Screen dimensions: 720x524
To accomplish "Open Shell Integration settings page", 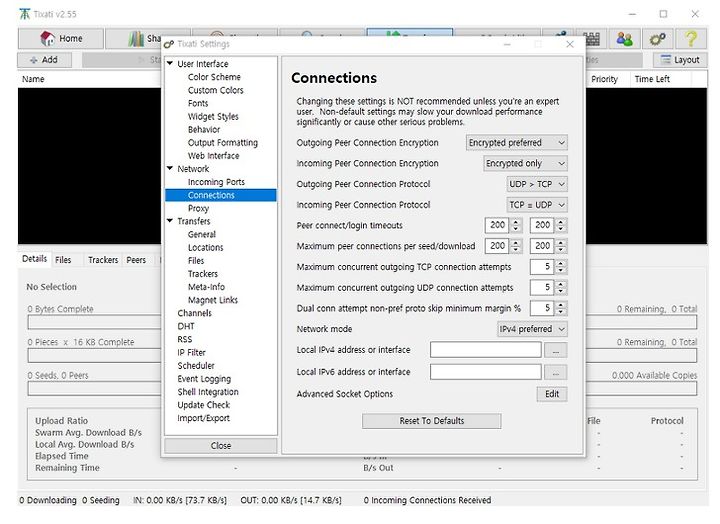I will coord(208,392).
